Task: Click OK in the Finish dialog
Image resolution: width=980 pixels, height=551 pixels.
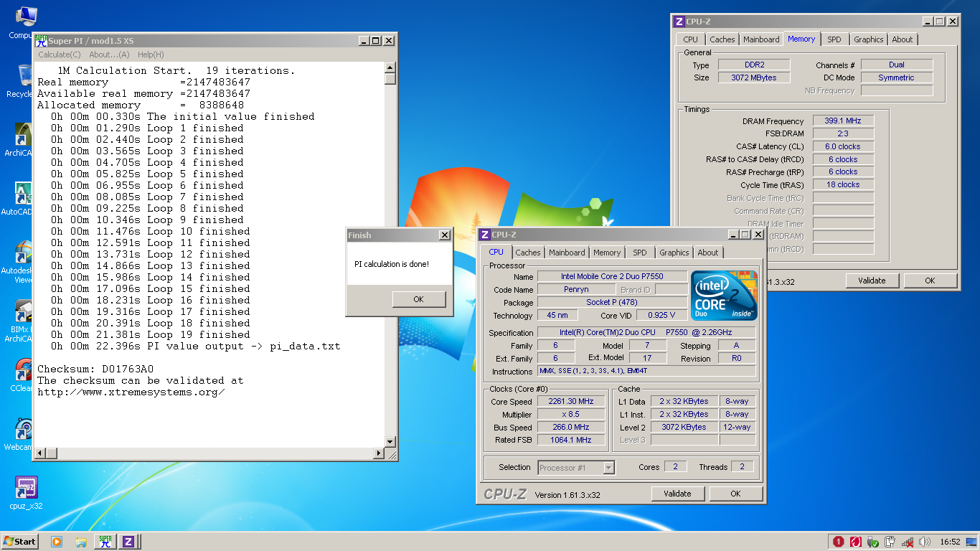Action: pos(419,299)
